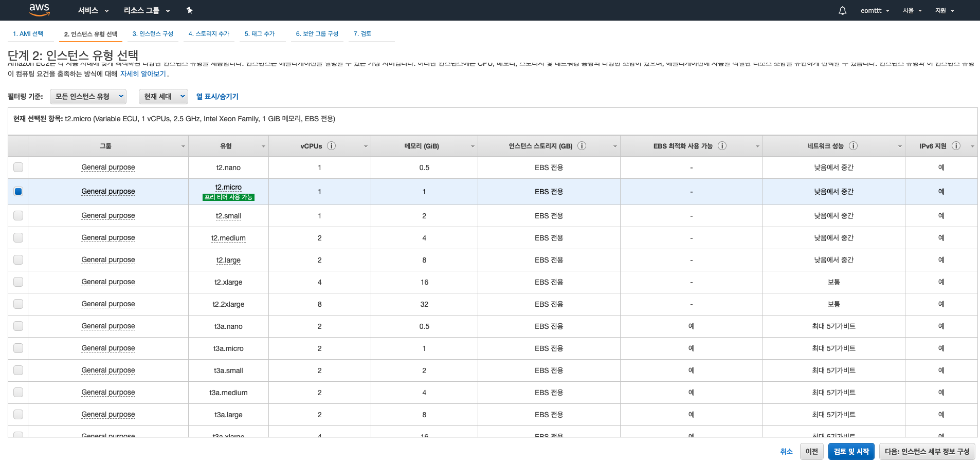Click the 프리 티어 사용 가능 badge

[228, 197]
